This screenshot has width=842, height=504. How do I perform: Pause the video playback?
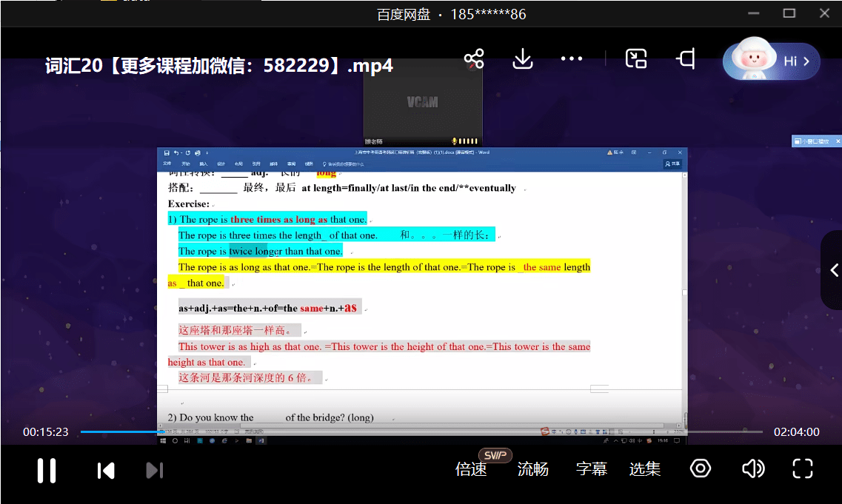[47, 471]
